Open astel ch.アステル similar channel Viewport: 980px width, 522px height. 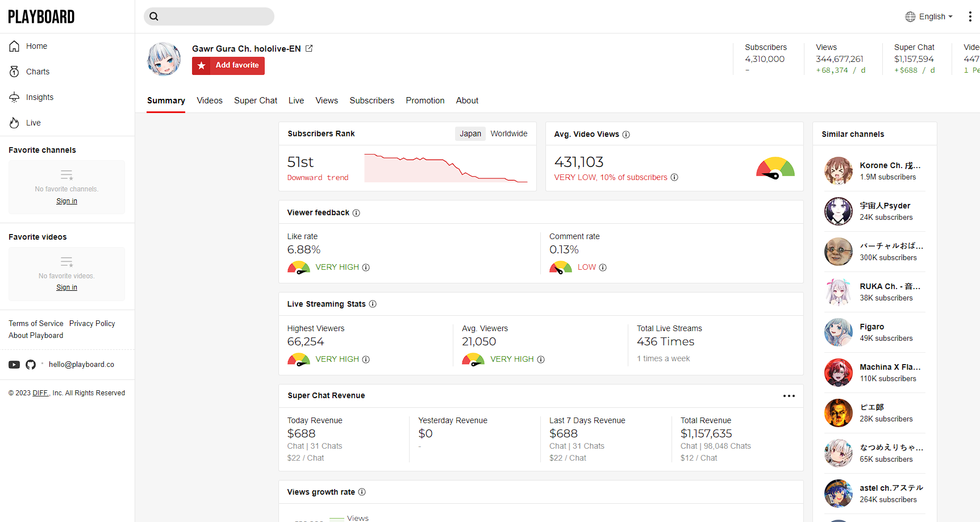[875, 494]
